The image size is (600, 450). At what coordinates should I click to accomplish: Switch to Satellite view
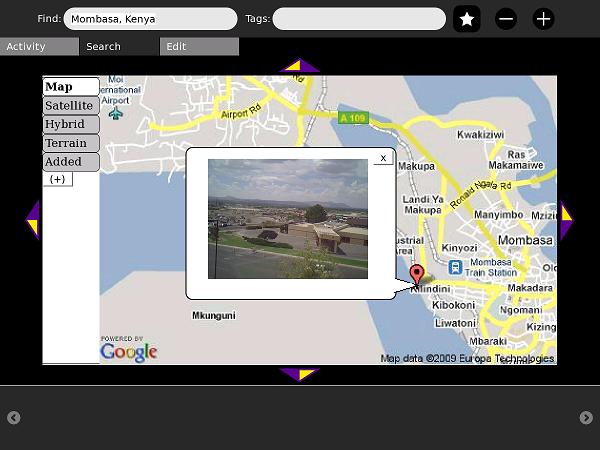click(71, 106)
